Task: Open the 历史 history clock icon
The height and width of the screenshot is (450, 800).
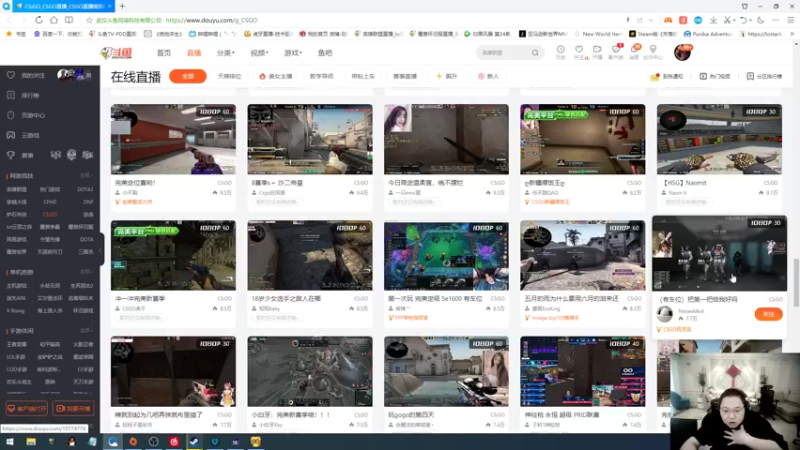Action: tap(560, 52)
